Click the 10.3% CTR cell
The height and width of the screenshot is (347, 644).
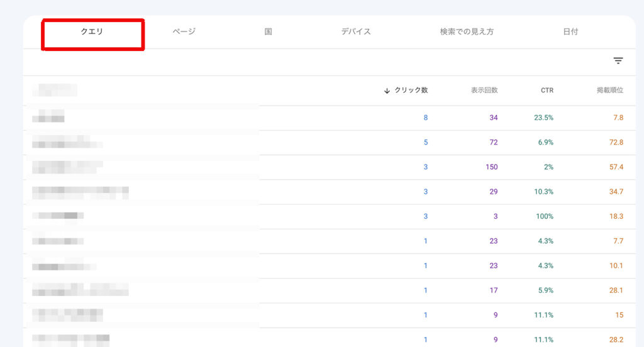click(x=544, y=191)
